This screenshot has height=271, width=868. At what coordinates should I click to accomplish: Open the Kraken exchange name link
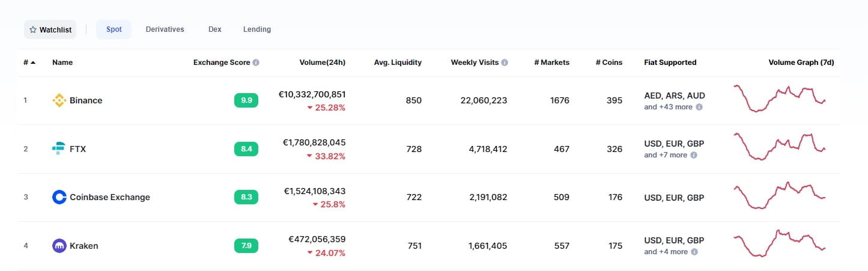(x=83, y=246)
